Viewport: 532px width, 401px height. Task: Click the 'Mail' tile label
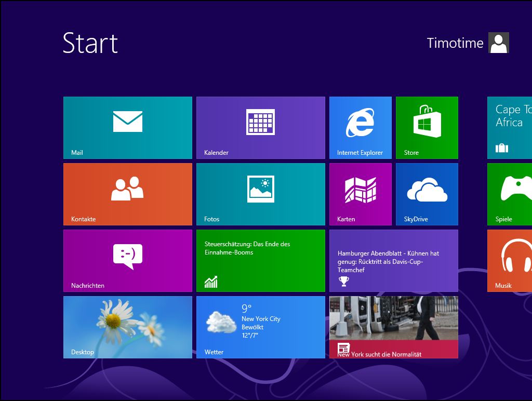(77, 153)
